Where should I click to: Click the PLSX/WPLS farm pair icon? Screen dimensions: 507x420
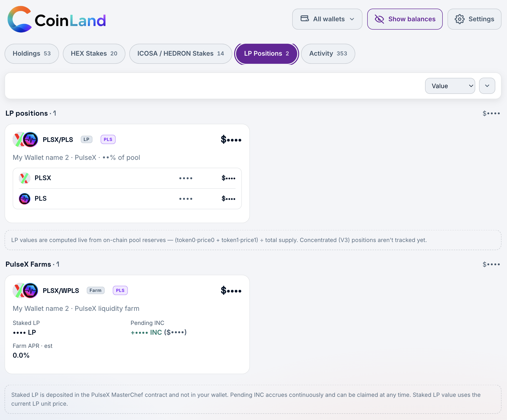click(x=25, y=290)
